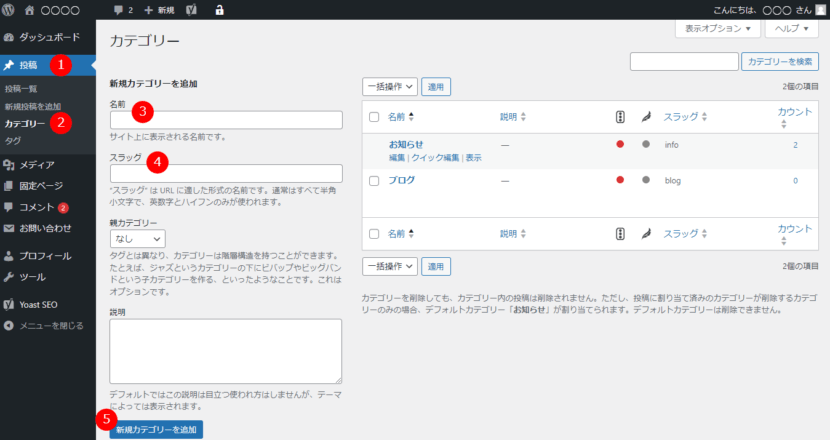
Task: Open the top 一括操作 bulk actions dropdown
Action: coord(389,87)
